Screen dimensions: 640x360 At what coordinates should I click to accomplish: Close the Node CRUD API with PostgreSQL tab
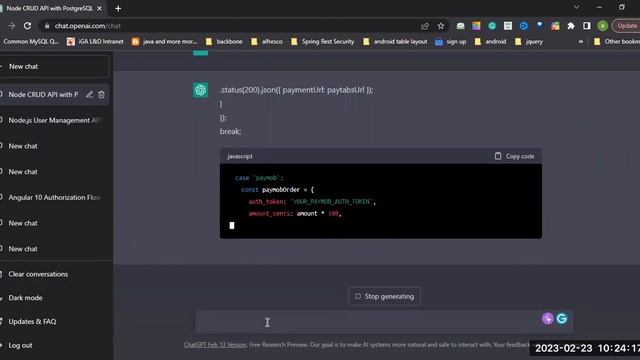99,8
